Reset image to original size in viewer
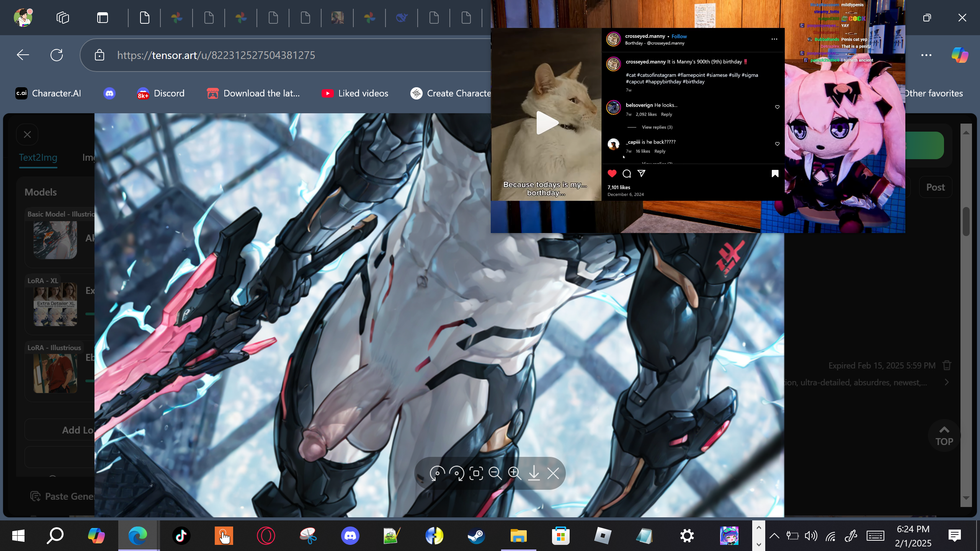Viewport: 980px width, 551px height. tap(476, 473)
